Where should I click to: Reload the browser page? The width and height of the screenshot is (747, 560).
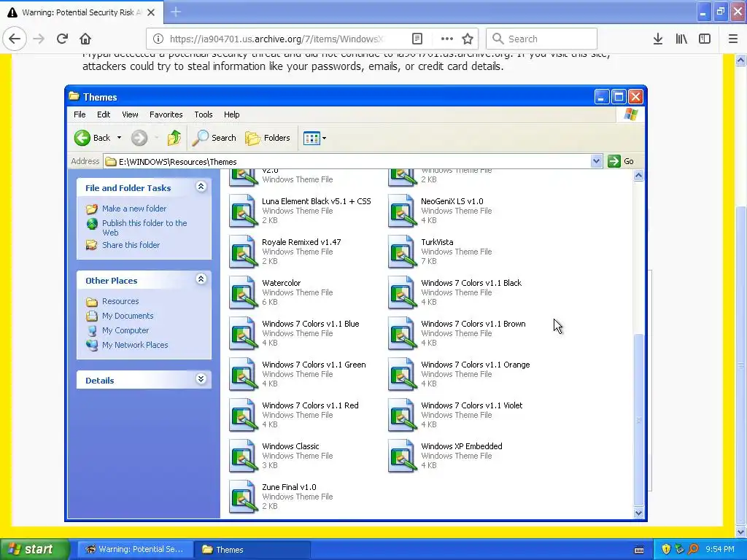click(62, 39)
